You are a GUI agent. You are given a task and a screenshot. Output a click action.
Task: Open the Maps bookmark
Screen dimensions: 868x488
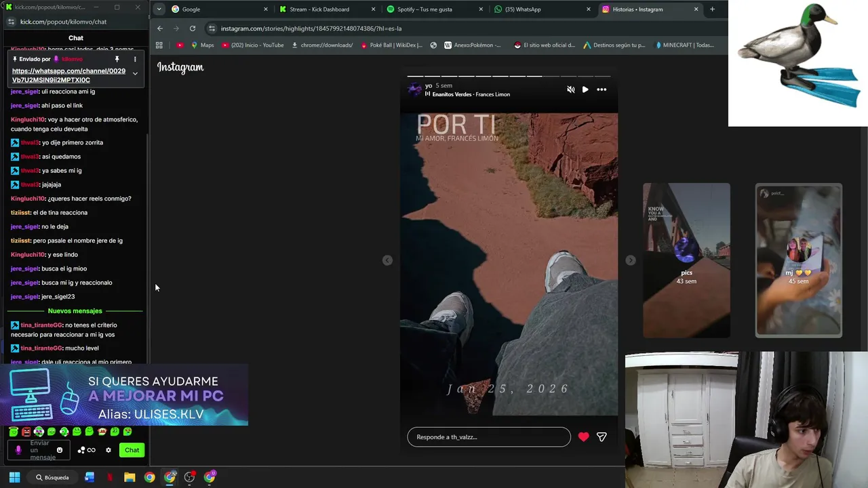point(202,45)
